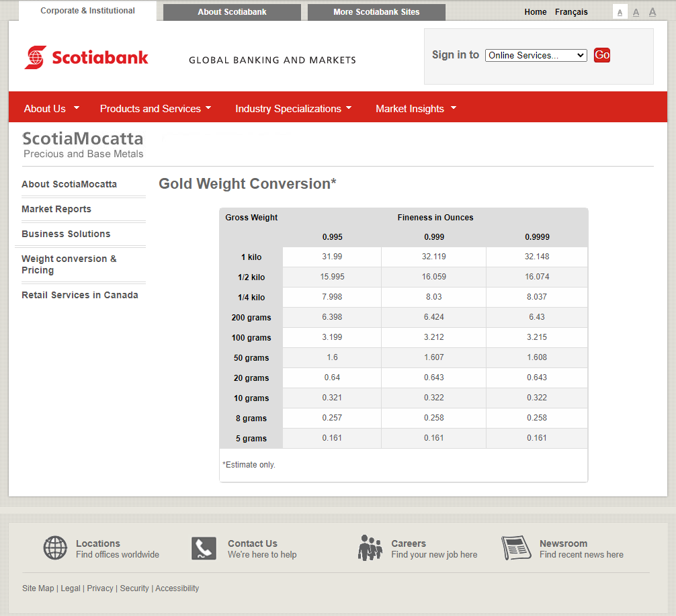Expand the About Us menu
This screenshot has width=676, height=616.
(51, 109)
